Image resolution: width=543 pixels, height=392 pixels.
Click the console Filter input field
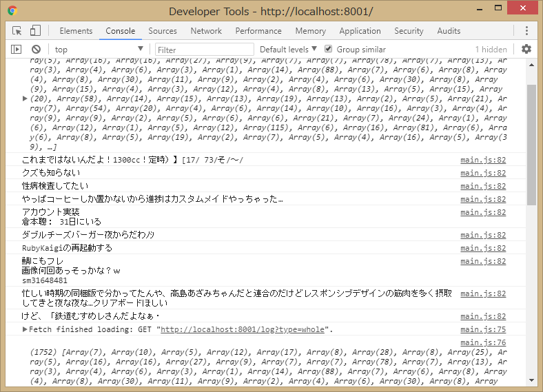point(203,50)
